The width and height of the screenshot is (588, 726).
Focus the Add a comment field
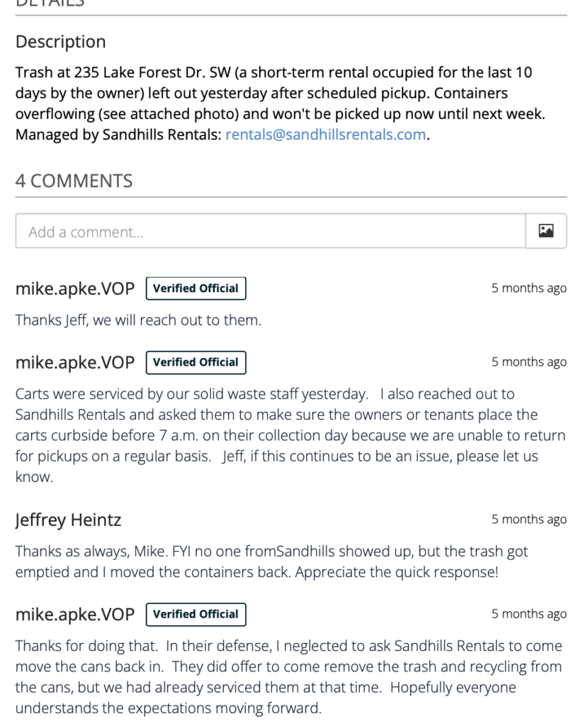271,230
